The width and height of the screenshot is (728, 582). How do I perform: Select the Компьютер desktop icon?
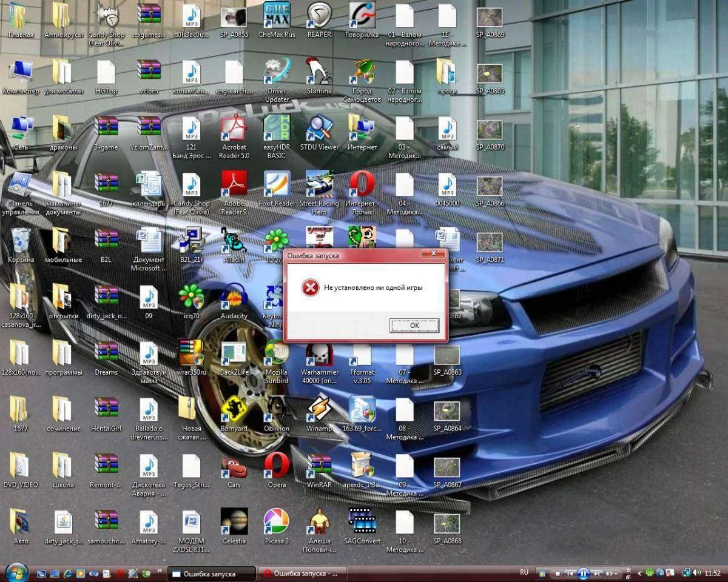click(21, 76)
